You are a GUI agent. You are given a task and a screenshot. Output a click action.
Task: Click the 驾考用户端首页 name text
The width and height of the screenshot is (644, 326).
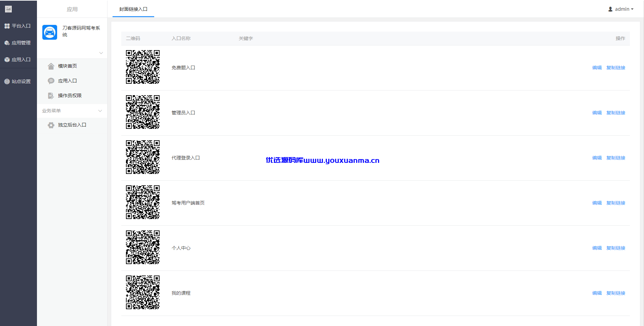(x=188, y=203)
